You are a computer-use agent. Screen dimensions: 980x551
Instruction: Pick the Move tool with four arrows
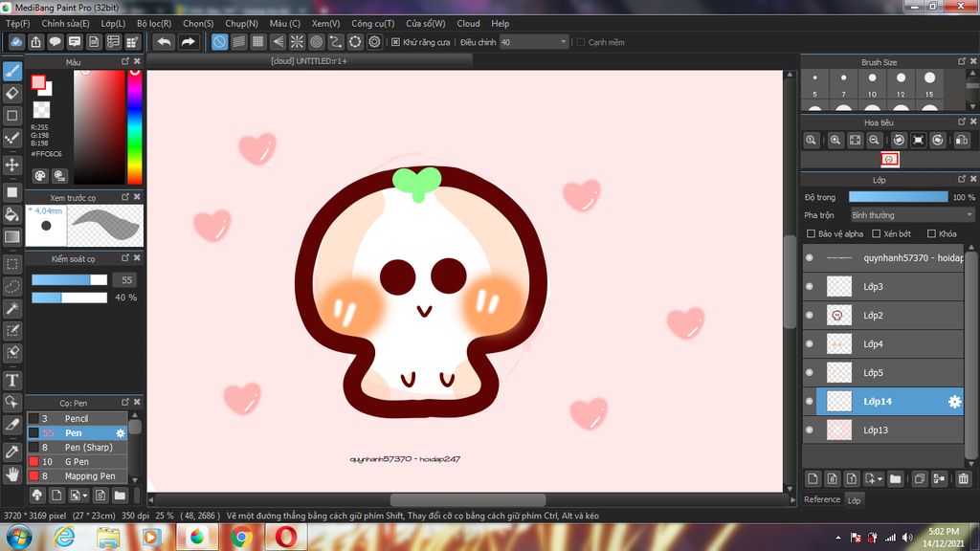[x=12, y=165]
